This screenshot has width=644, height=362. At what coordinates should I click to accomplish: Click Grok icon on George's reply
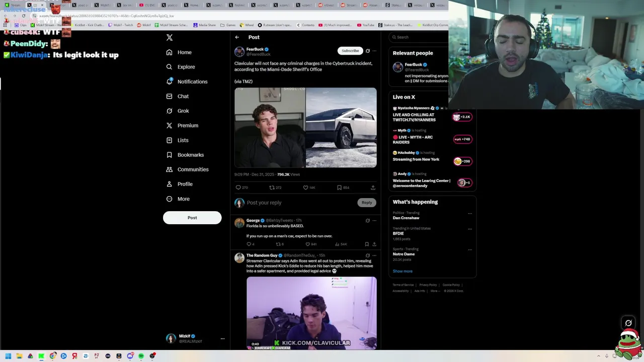click(x=368, y=221)
